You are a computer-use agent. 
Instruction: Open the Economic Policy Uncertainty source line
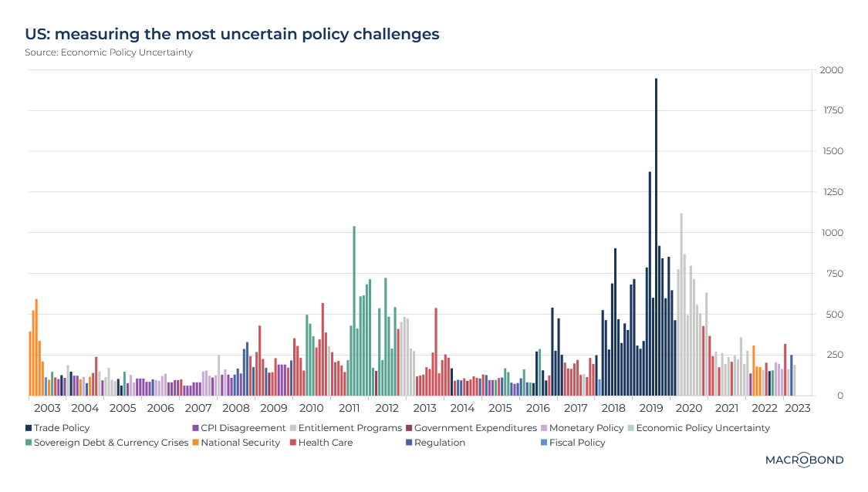click(109, 53)
